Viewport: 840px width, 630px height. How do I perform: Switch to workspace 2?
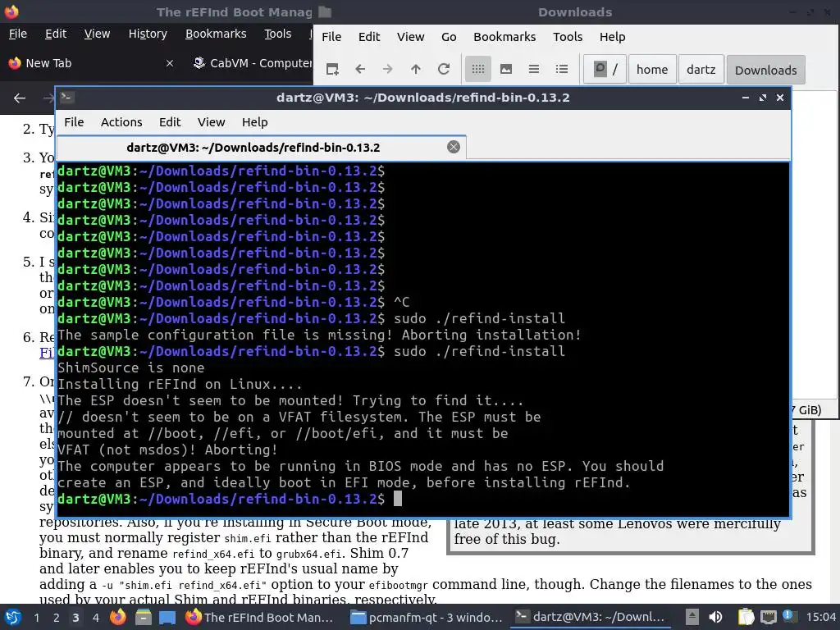click(x=56, y=618)
